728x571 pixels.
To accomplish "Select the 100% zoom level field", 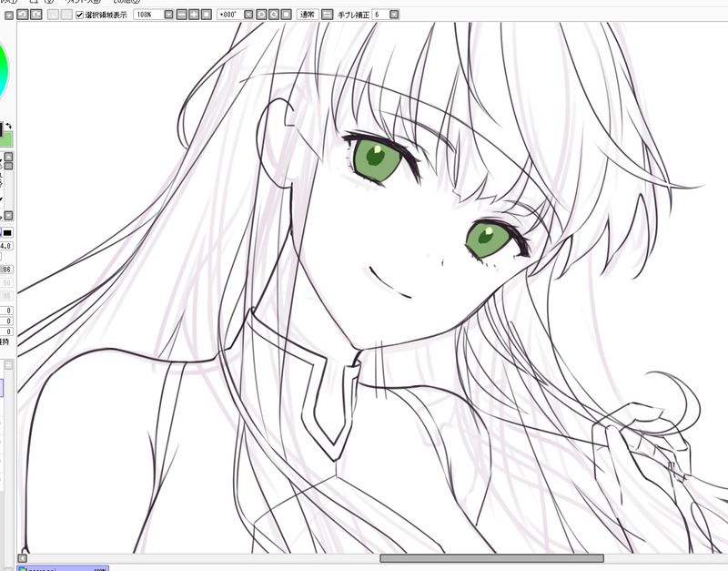I will (x=148, y=15).
